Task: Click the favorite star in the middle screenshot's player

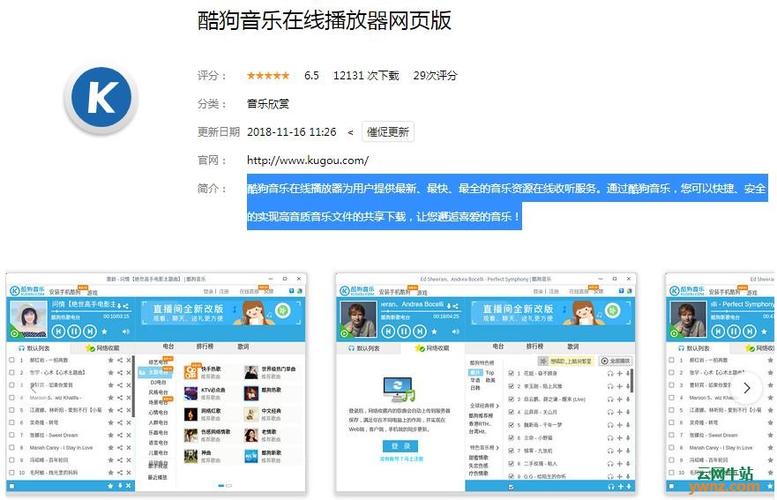Action: 434,331
